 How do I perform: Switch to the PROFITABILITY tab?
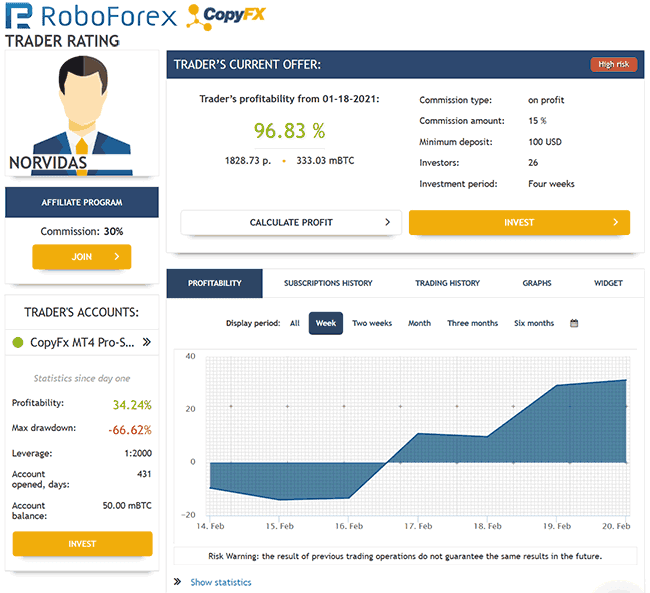click(214, 283)
